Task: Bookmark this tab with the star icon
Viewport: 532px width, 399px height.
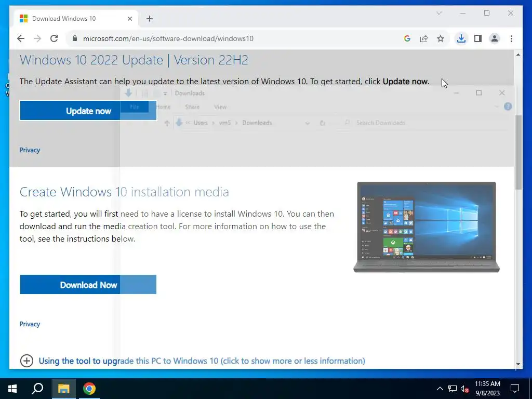Action: click(441, 38)
